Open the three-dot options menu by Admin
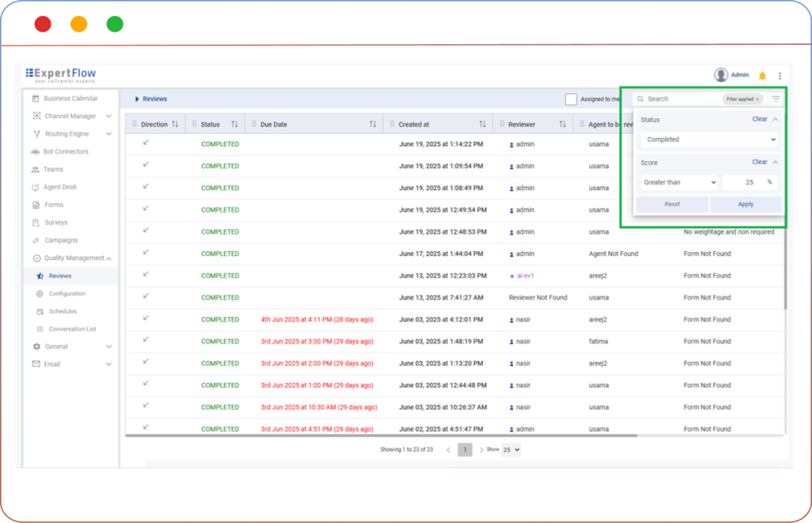The image size is (812, 523). pos(779,75)
